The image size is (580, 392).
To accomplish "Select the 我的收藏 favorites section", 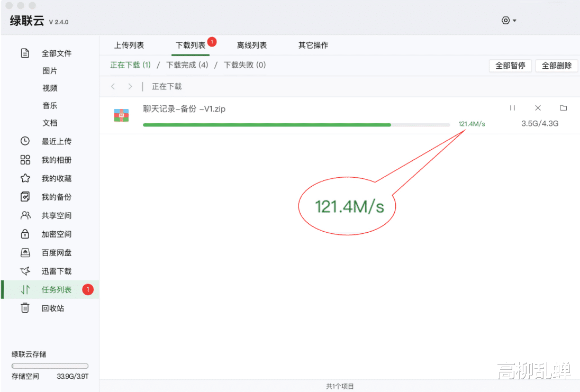I will pyautogui.click(x=57, y=178).
